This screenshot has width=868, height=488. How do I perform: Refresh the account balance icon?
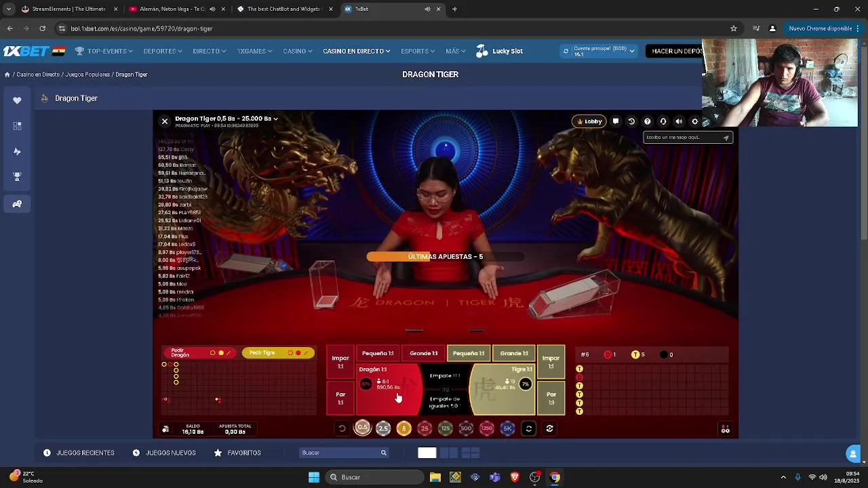coord(566,51)
